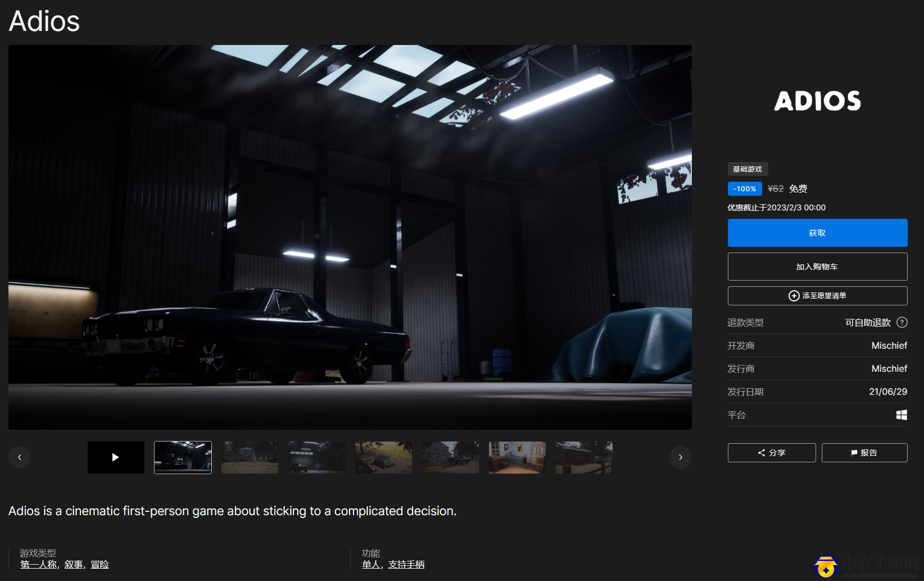Click the blue 获取 button
Image resolution: width=924 pixels, height=581 pixels.
pyautogui.click(x=817, y=233)
